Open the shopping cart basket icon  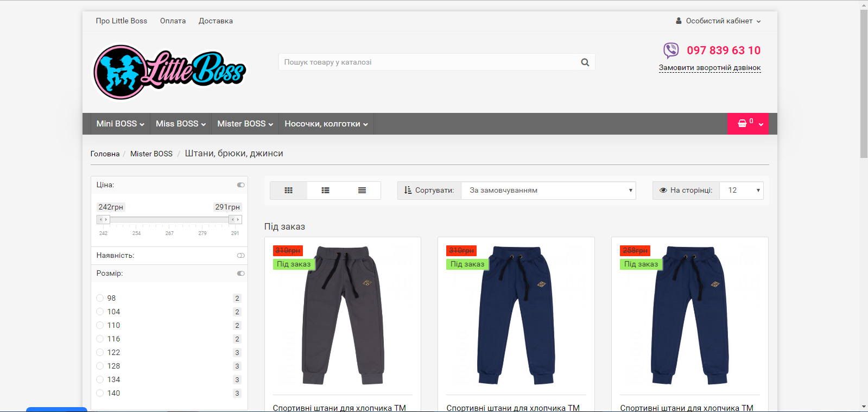click(742, 124)
